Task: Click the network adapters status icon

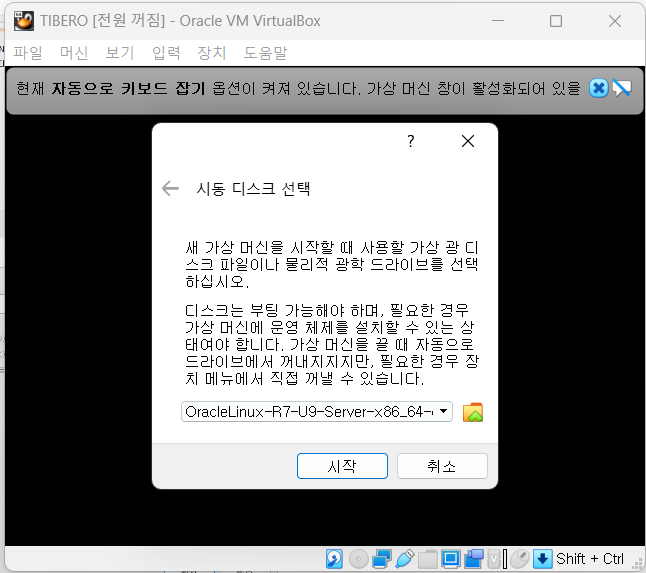Action: tap(382, 559)
